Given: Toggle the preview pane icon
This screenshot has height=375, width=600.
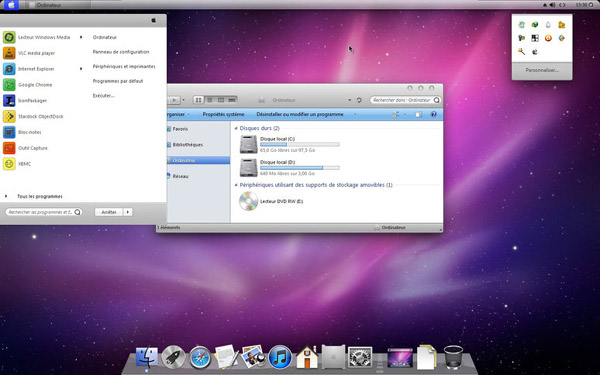Looking at the screenshot, I should (418, 114).
